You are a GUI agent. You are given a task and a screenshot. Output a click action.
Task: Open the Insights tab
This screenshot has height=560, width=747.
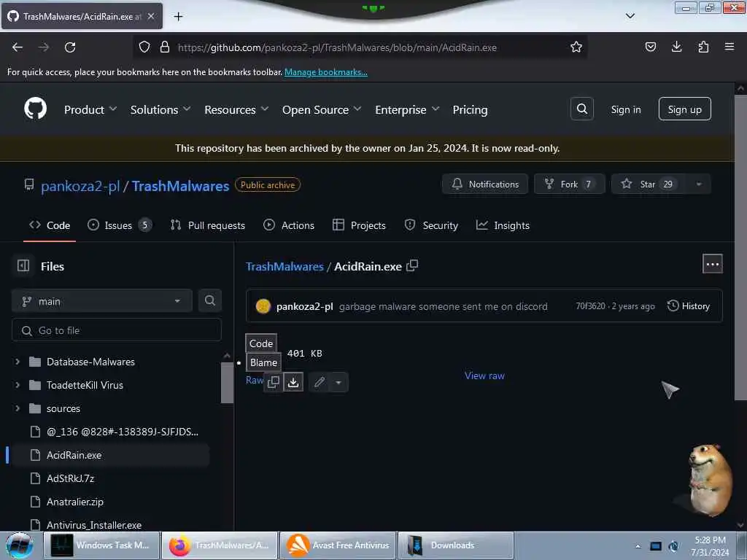(x=503, y=225)
